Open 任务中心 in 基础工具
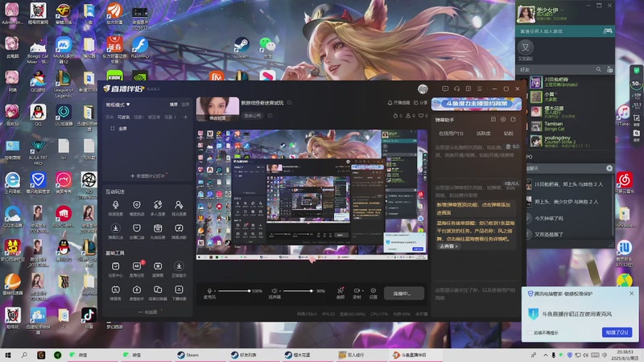Viewport: 644px width, 362px height. pos(115,269)
